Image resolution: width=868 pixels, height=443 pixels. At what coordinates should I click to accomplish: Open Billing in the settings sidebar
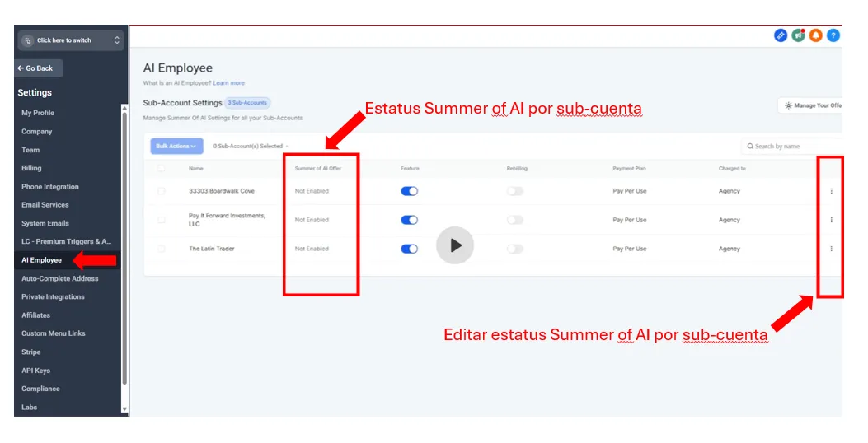pos(31,168)
